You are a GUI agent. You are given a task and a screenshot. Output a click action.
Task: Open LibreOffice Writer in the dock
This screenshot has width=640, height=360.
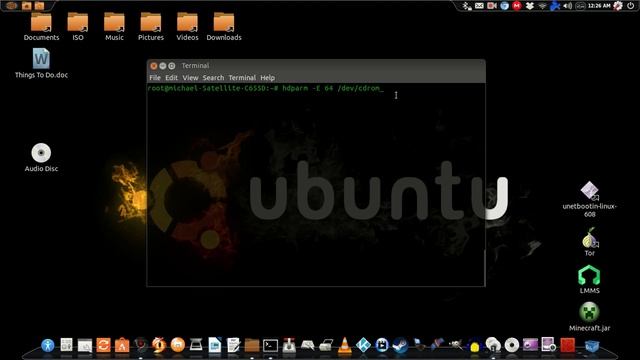tap(214, 345)
